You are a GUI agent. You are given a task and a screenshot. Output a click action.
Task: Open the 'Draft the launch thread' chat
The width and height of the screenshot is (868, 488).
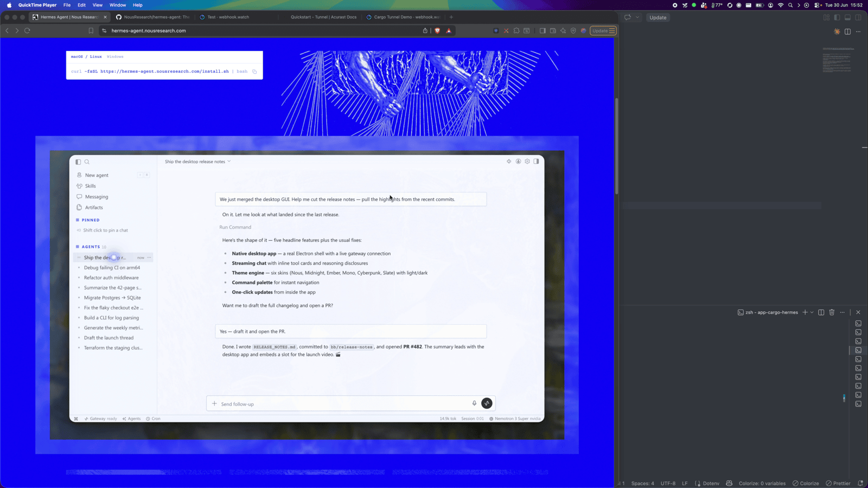108,338
